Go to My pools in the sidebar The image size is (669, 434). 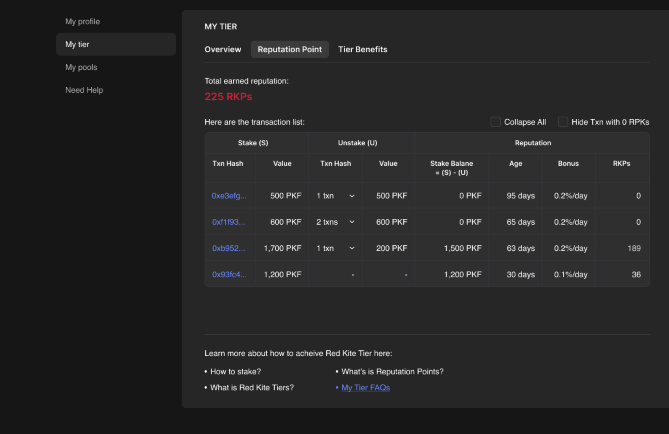click(x=81, y=67)
